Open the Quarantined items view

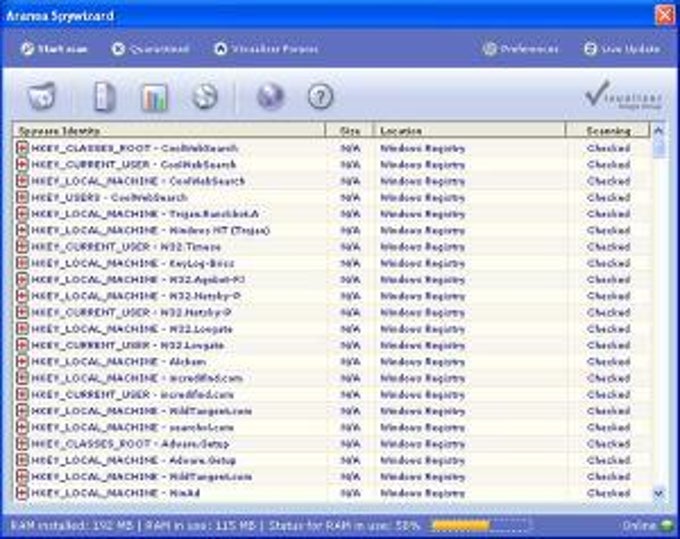coord(150,49)
